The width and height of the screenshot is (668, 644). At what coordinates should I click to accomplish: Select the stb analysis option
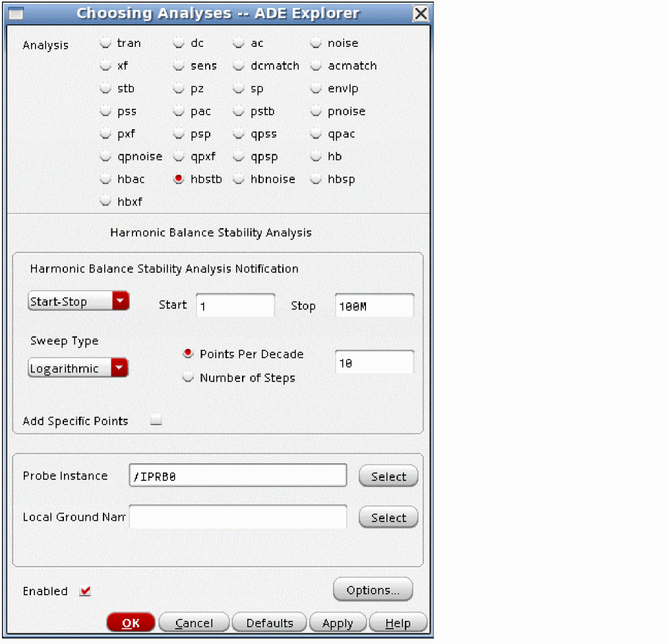[x=106, y=88]
